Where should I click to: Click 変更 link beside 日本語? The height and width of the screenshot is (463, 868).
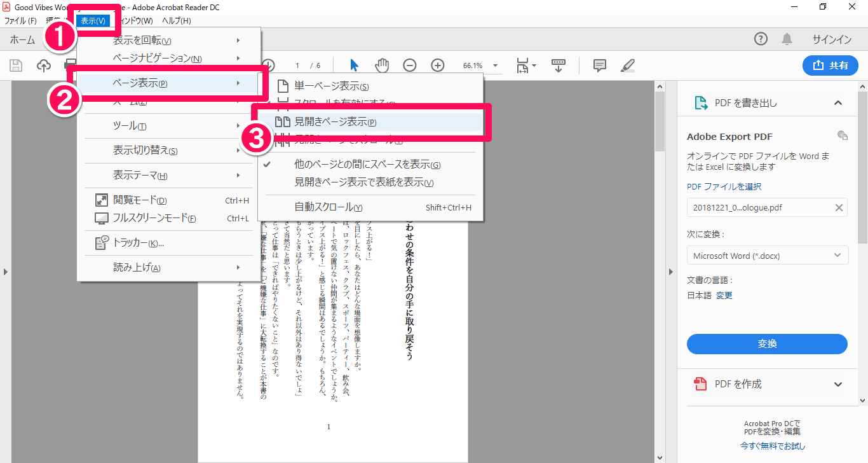724,295
